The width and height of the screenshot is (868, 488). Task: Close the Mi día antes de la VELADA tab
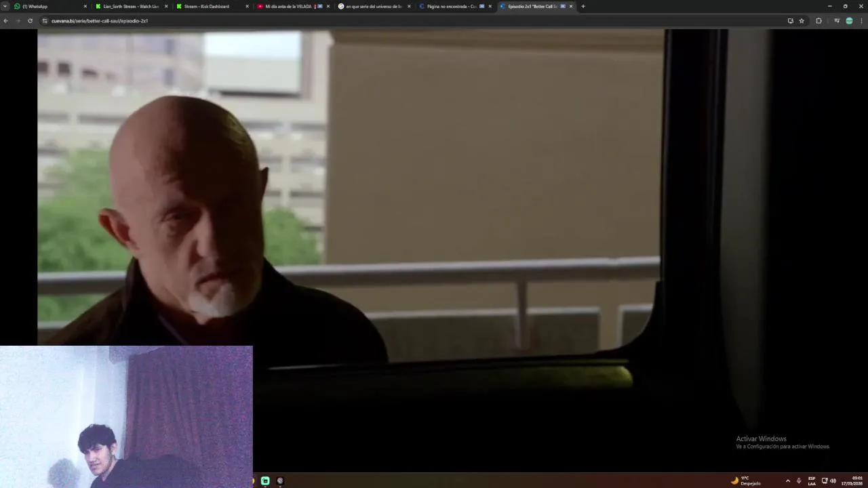pyautogui.click(x=328, y=6)
